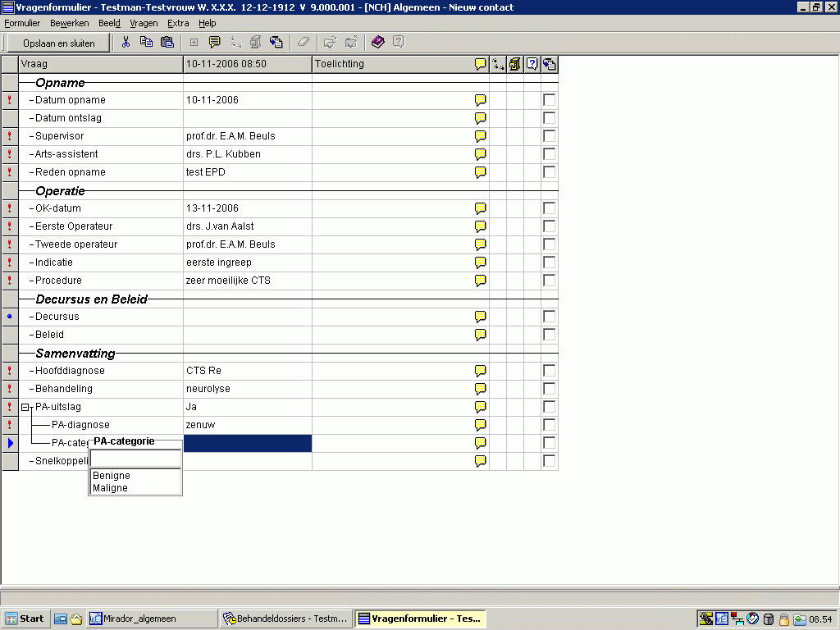This screenshot has width=840, height=630.
Task: Open the Vragen menu
Action: (x=144, y=23)
